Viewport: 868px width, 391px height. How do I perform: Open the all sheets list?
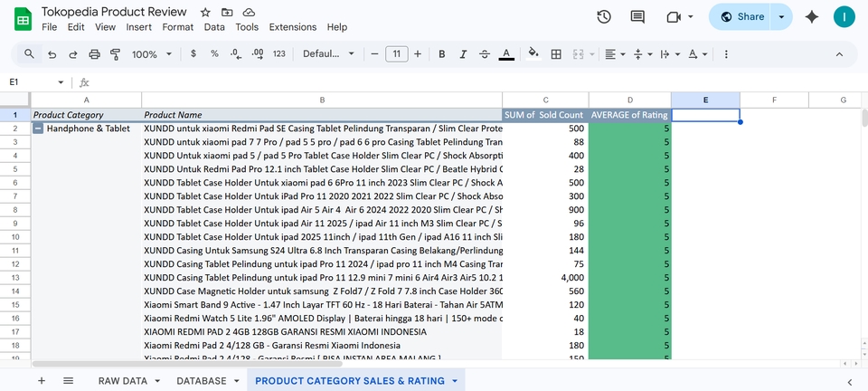click(x=68, y=381)
